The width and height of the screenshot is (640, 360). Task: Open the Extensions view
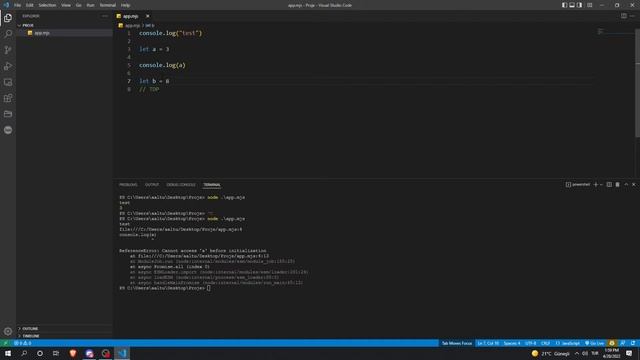(8, 98)
